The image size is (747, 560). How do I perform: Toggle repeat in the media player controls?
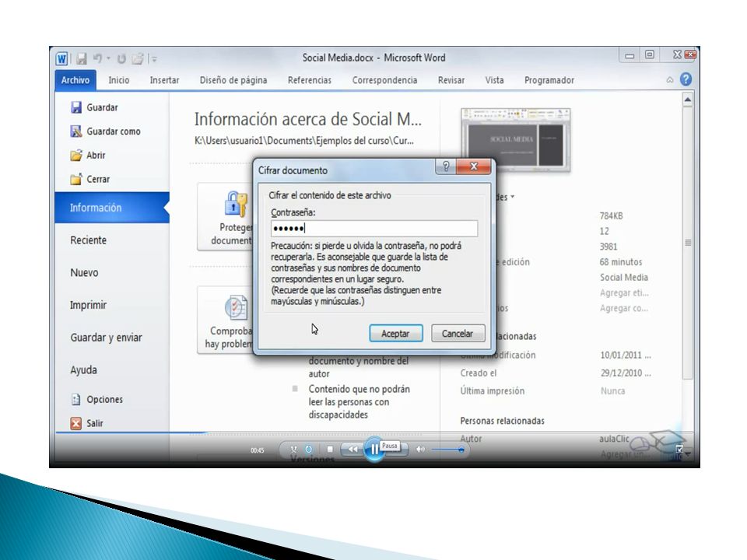309,449
